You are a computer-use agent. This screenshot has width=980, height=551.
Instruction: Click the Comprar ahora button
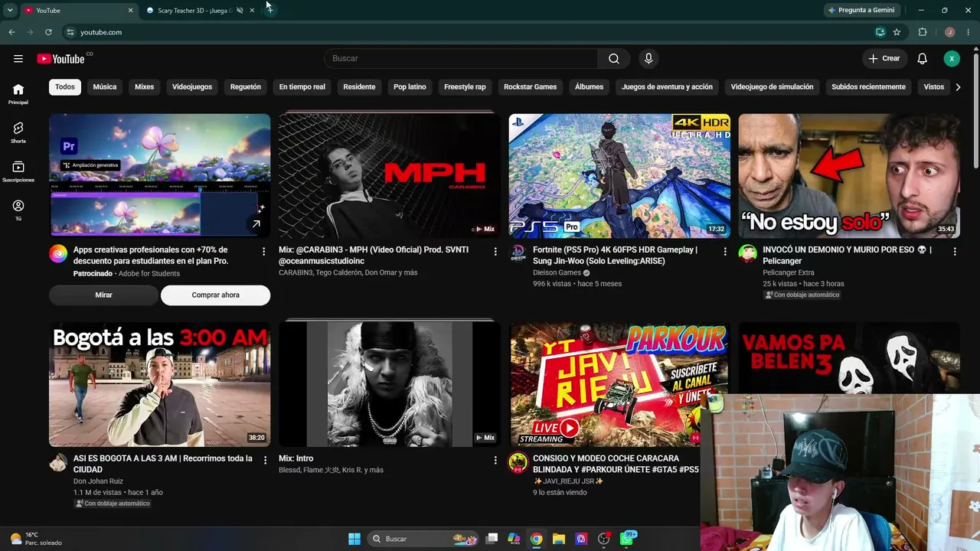216,295
